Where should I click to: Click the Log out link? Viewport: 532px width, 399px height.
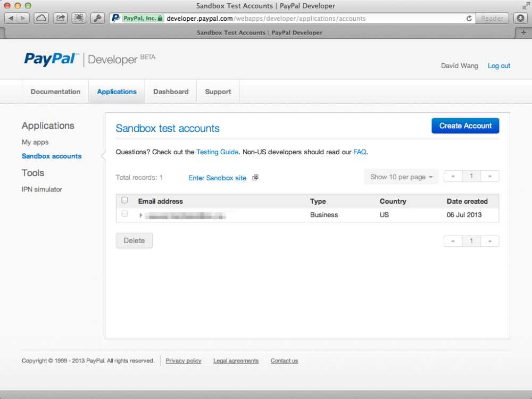(x=499, y=66)
